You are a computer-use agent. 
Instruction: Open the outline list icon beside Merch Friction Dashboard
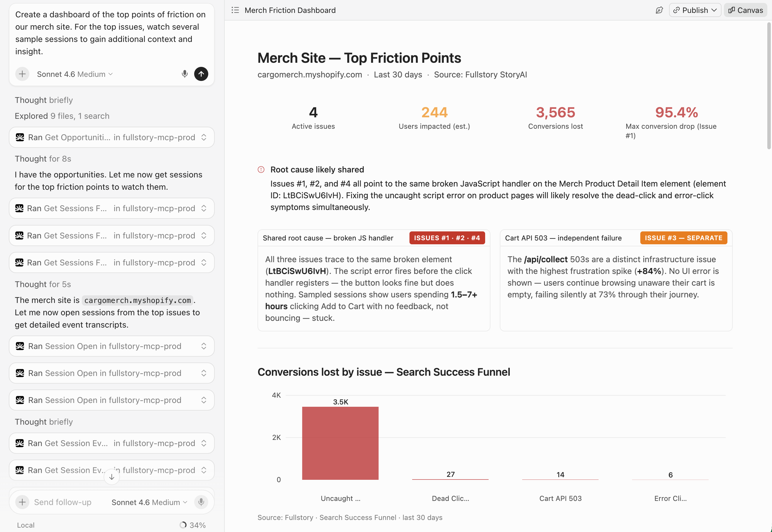235,10
